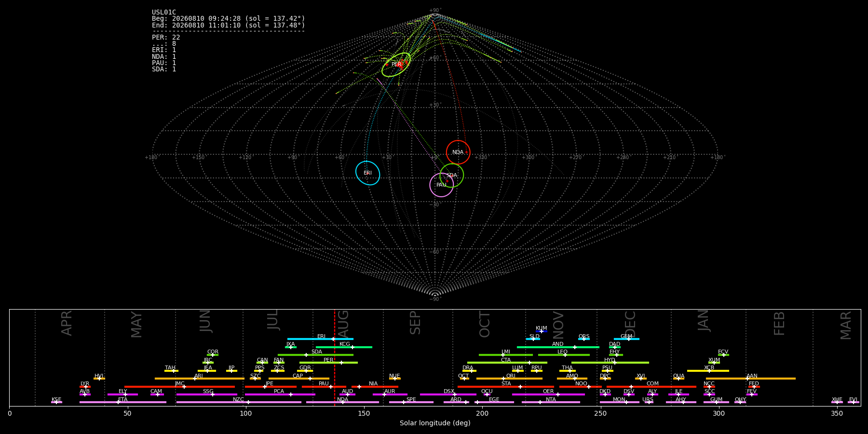The image size is (868, 434).
Task: Select the DSX shower bar in timeline
Action: click(x=448, y=394)
